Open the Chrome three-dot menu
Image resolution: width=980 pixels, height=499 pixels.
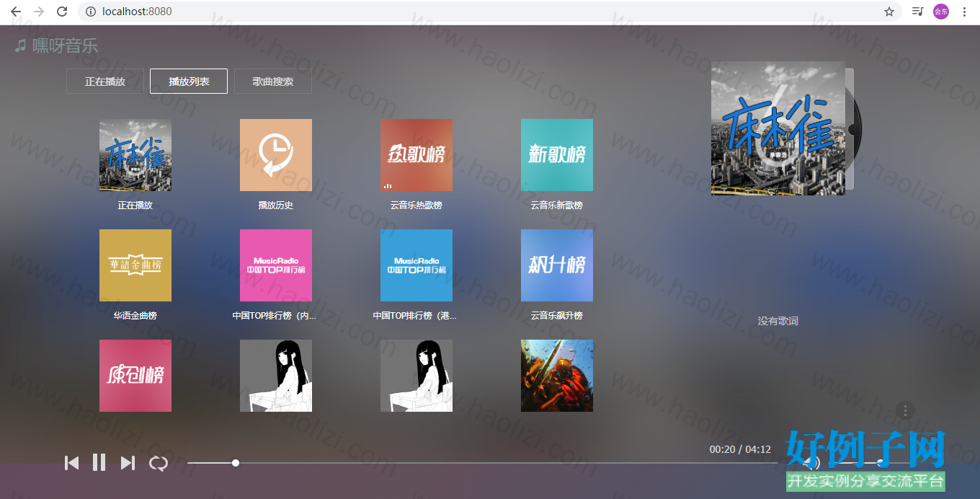[964, 12]
